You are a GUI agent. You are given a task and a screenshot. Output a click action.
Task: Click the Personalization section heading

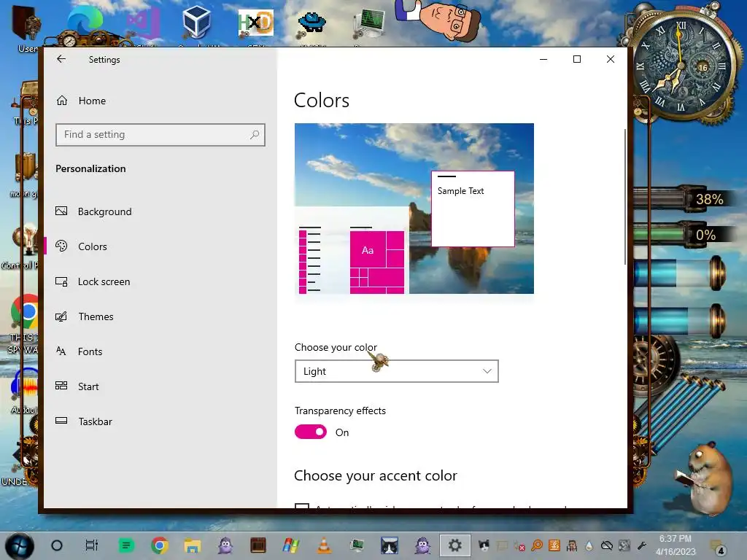point(90,168)
